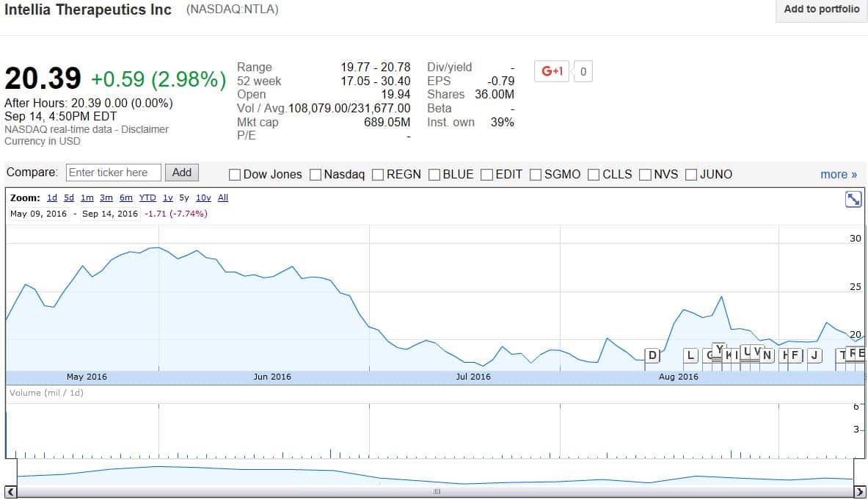Image resolution: width=868 pixels, height=500 pixels.
Task: Click Inst. own value 39%
Action: coord(502,122)
